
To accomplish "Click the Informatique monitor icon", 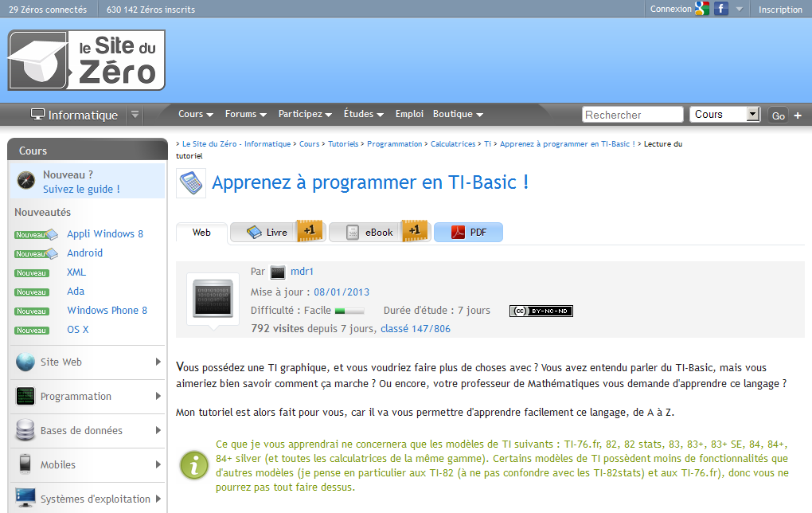I will [x=37, y=114].
